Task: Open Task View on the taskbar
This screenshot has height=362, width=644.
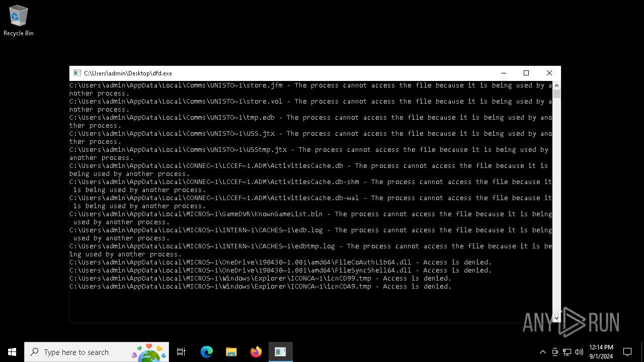Action: click(x=181, y=352)
